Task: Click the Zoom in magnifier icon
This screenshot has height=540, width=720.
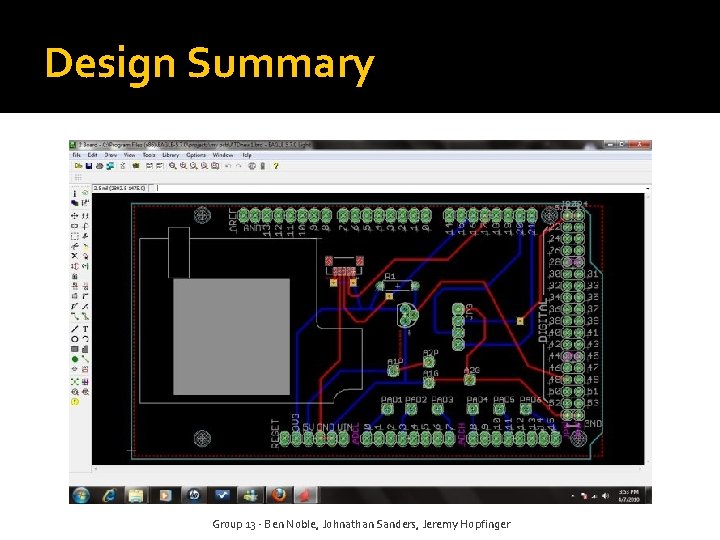Action: [183, 166]
